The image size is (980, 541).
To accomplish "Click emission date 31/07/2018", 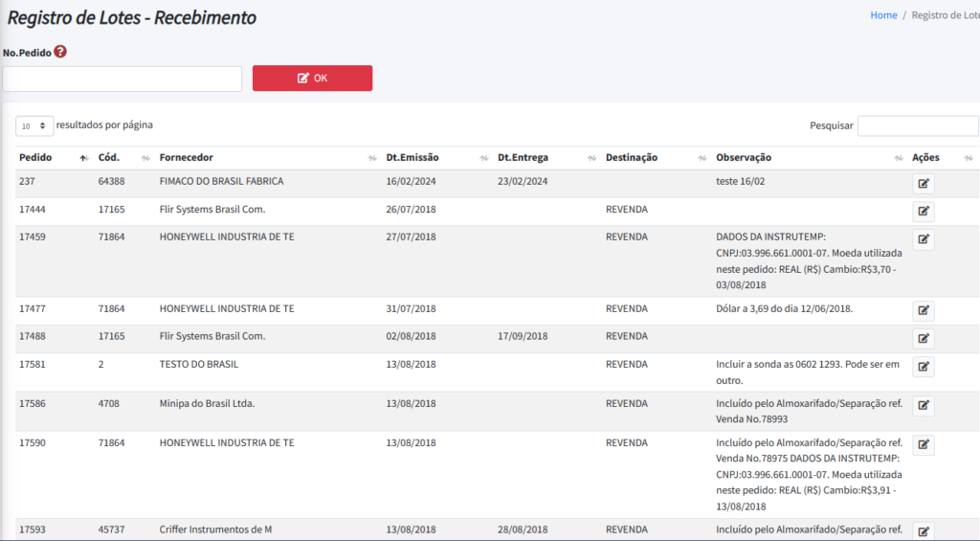I will point(411,309).
